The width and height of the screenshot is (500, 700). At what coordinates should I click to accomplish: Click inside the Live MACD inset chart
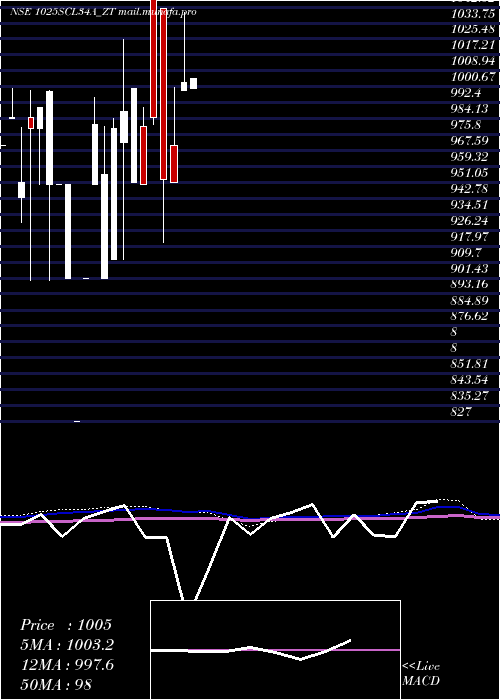[275, 650]
